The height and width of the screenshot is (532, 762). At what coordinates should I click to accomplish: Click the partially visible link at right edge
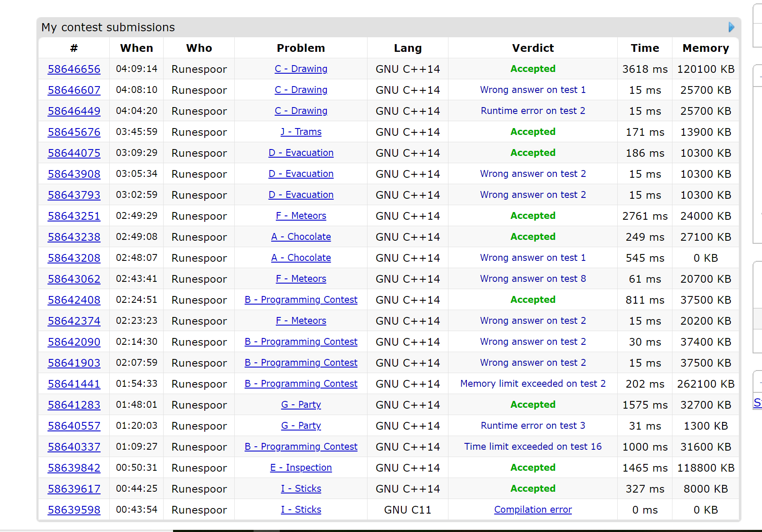pyautogui.click(x=757, y=403)
